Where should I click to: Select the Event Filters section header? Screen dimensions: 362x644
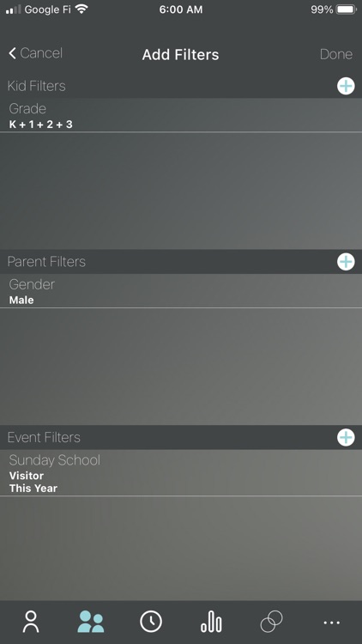[44, 437]
